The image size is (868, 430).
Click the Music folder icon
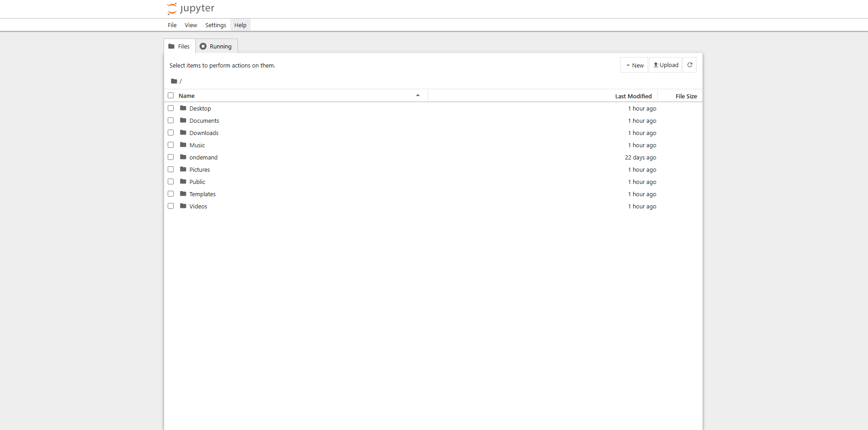click(x=183, y=145)
